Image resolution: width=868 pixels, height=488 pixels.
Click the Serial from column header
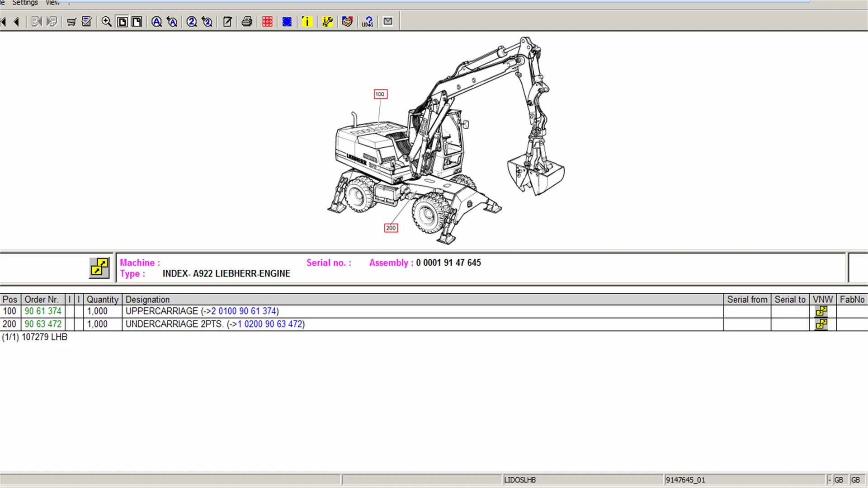(x=747, y=300)
